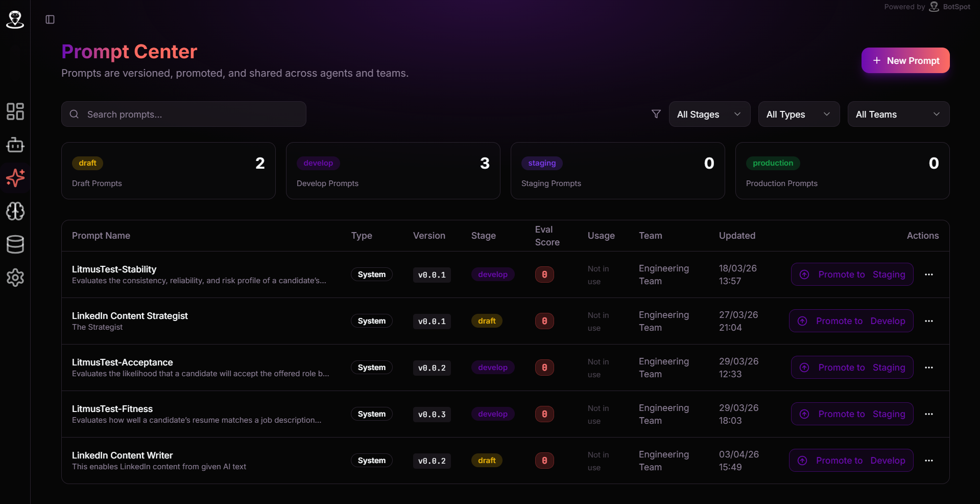Click the Stage column header
980x504 pixels.
pos(484,236)
